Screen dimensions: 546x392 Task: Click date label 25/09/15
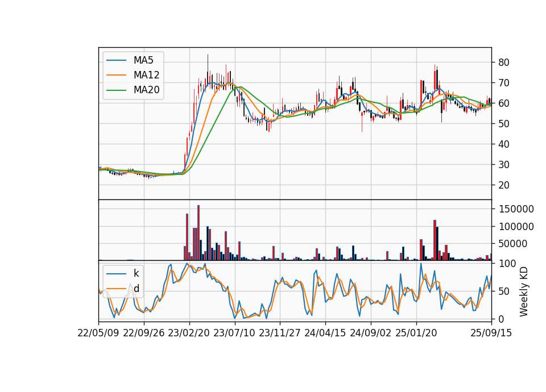click(x=491, y=333)
